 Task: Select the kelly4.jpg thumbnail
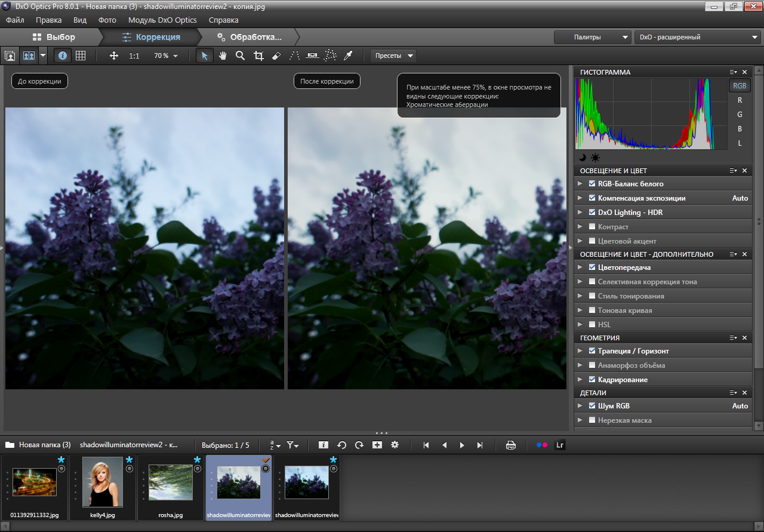103,487
